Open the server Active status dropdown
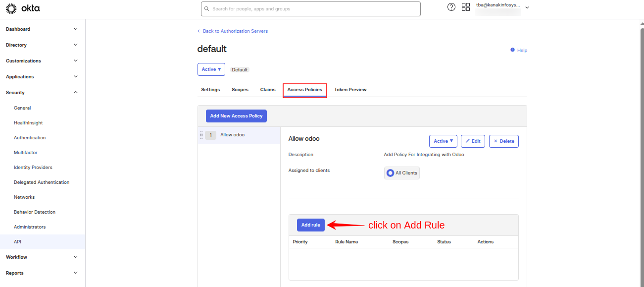This screenshot has width=644, height=287. [x=211, y=69]
